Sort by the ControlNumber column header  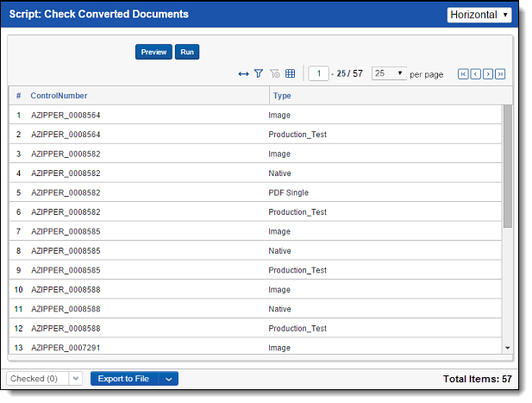[x=59, y=96]
